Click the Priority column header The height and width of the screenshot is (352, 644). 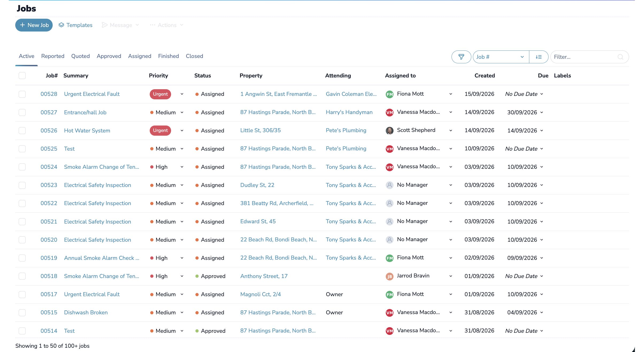[159, 76]
